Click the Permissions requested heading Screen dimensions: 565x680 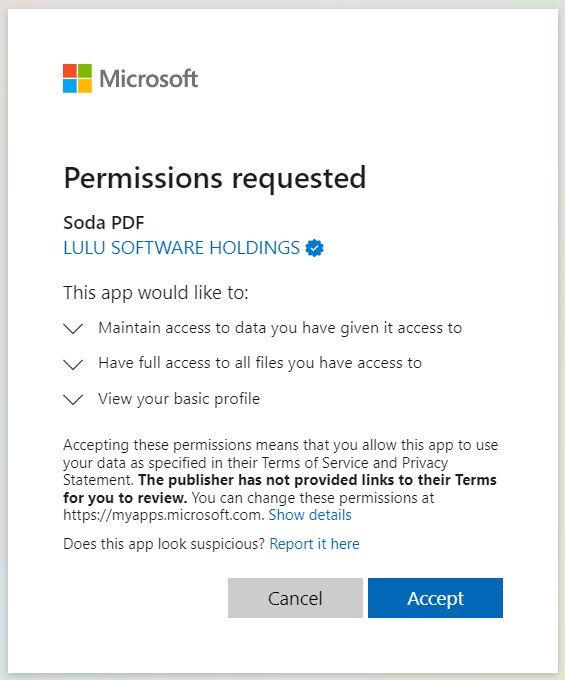tap(215, 178)
